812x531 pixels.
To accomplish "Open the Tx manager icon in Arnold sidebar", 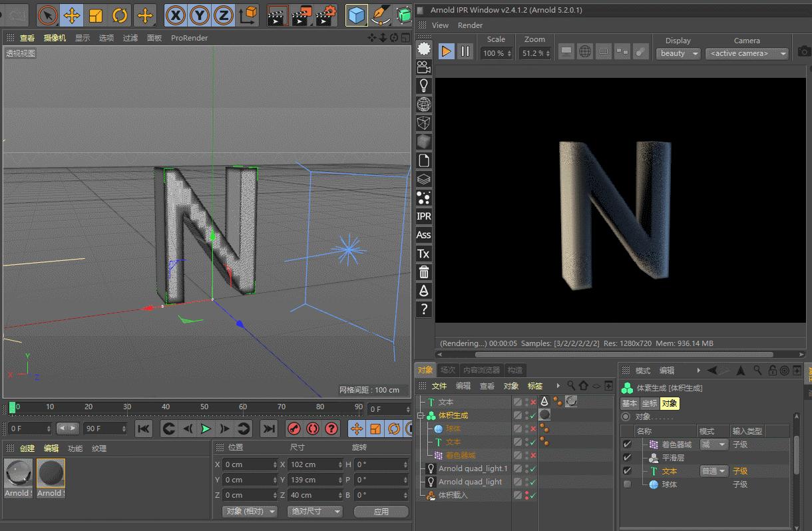I will (x=423, y=253).
